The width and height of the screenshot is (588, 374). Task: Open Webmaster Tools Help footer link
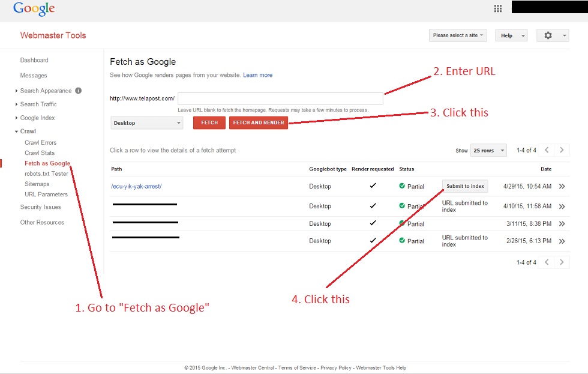point(381,367)
